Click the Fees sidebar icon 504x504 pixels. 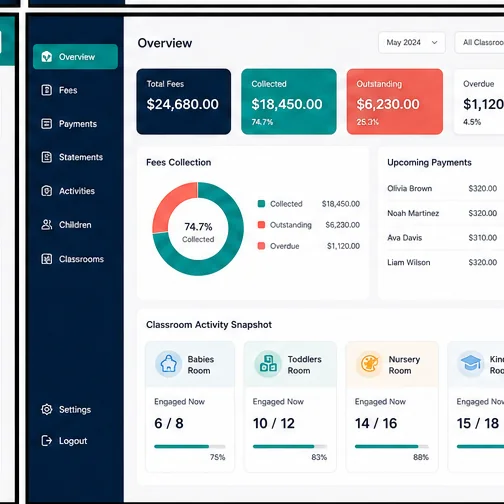coord(47,90)
